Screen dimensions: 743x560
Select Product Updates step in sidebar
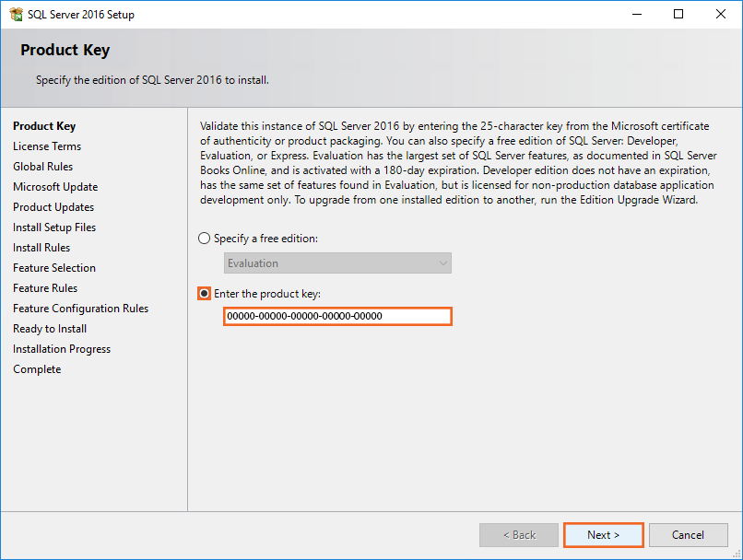(x=53, y=207)
